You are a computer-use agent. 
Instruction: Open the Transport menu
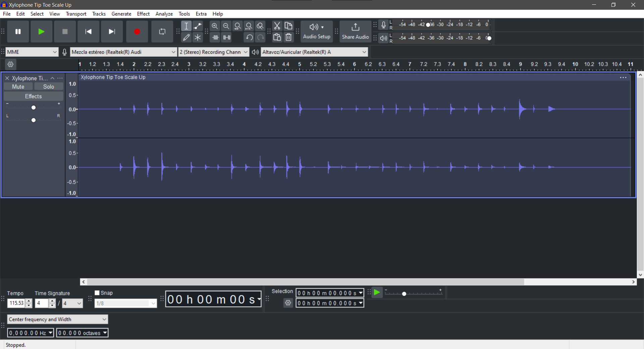[76, 14]
